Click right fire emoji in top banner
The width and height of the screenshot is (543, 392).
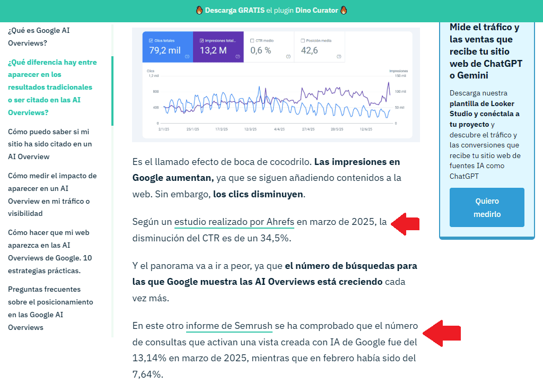click(x=344, y=11)
